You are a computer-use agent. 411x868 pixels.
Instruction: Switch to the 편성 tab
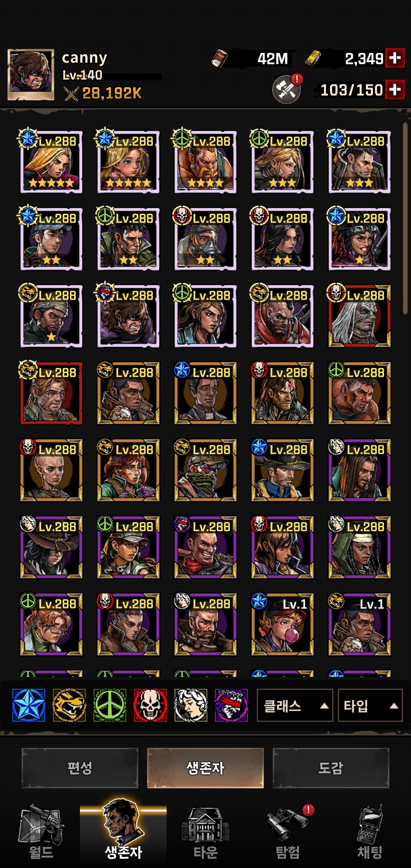pyautogui.click(x=80, y=768)
